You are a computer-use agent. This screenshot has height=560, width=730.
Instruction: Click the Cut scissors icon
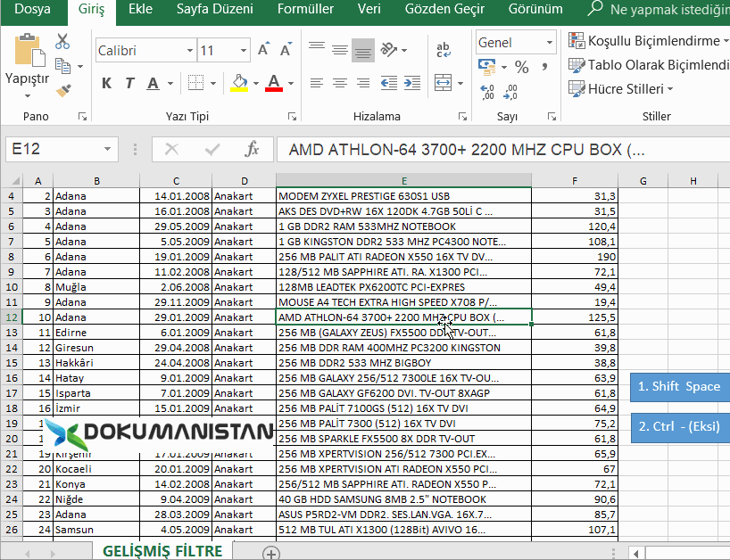(62, 41)
